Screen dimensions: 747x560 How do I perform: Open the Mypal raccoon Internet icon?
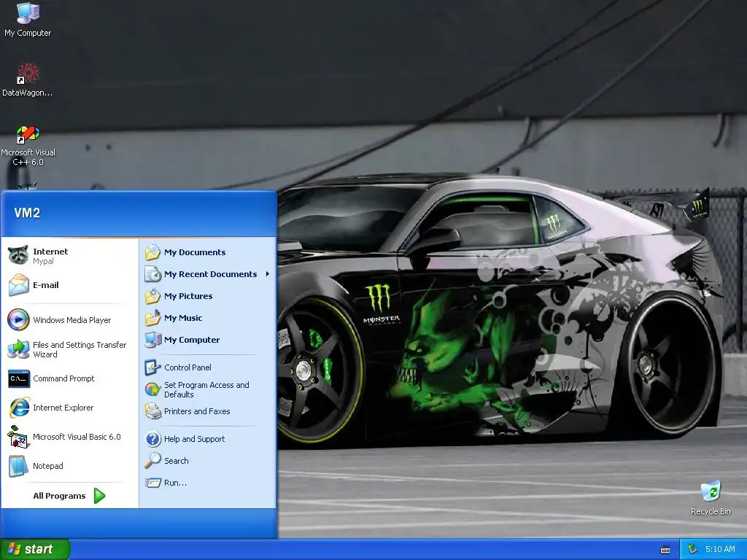[x=18, y=256]
